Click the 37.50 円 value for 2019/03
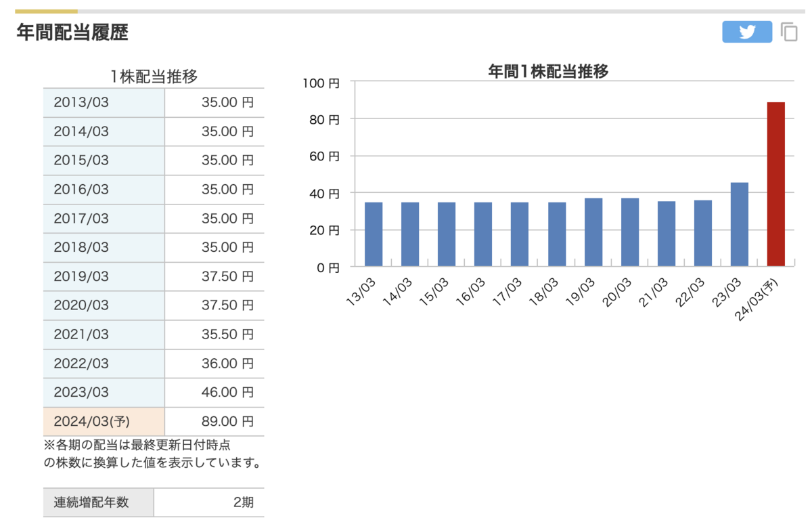This screenshot has width=812, height=522. 227,277
